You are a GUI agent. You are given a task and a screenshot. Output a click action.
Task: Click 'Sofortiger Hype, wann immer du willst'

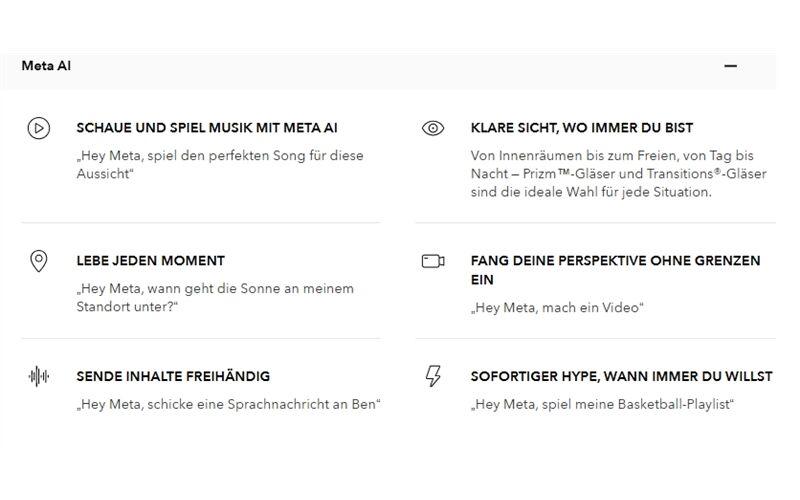pyautogui.click(x=621, y=376)
